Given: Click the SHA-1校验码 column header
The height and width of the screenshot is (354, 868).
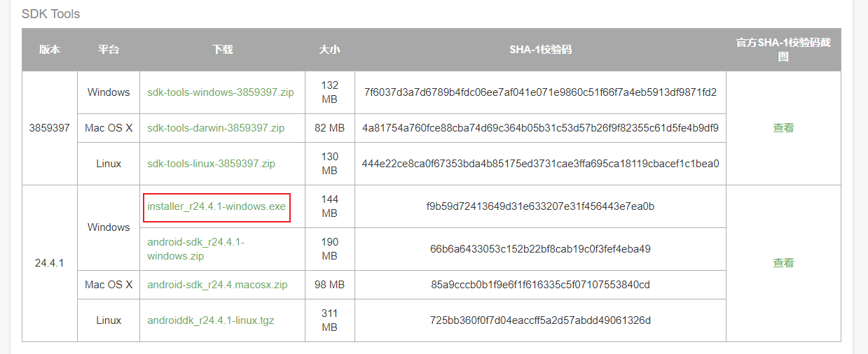Looking at the screenshot, I should click(x=540, y=50).
